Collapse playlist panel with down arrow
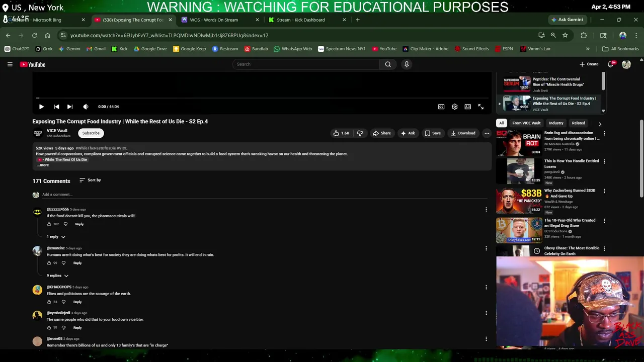Viewport: 644px width, 362px height. (603, 111)
